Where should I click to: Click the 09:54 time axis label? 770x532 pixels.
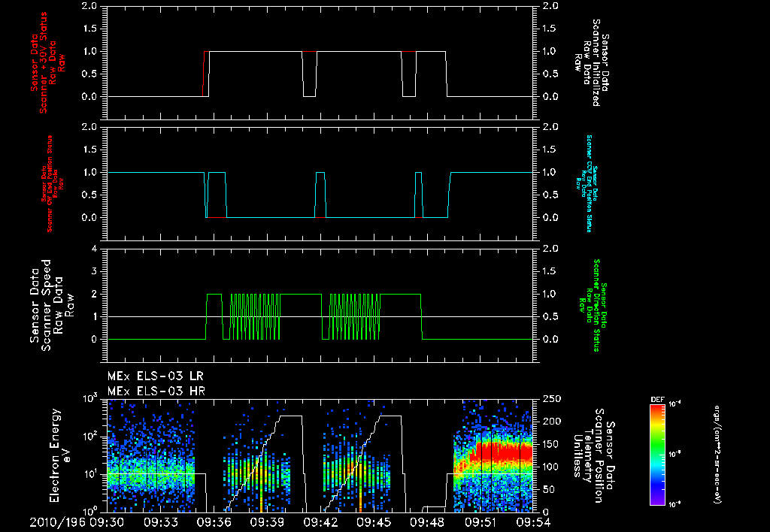[533, 523]
